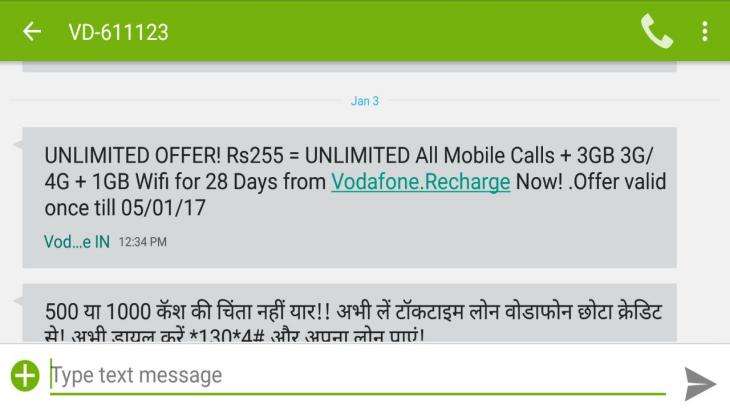Go back with the left arrow icon
Screen dimensions: 730x419
[x=32, y=32]
